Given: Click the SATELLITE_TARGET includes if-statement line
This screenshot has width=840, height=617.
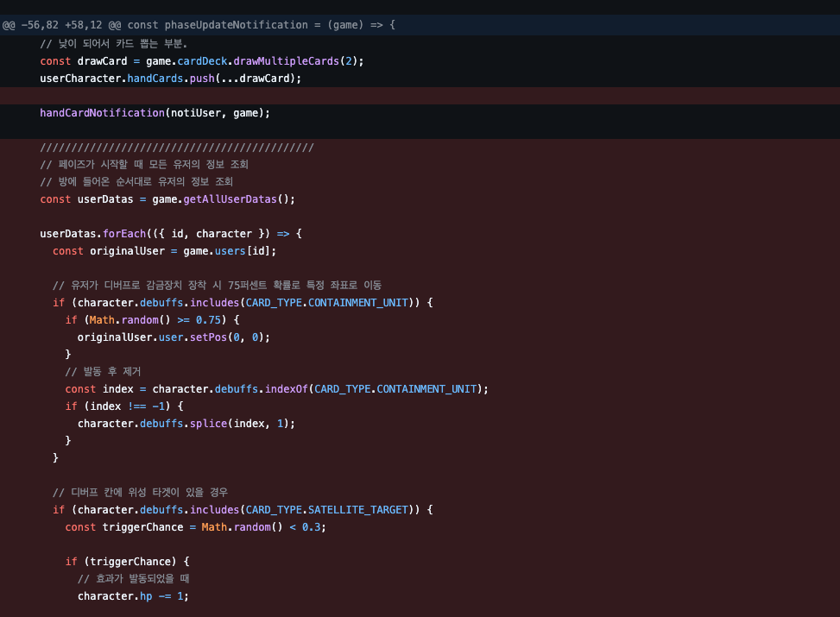Looking at the screenshot, I should (x=243, y=510).
